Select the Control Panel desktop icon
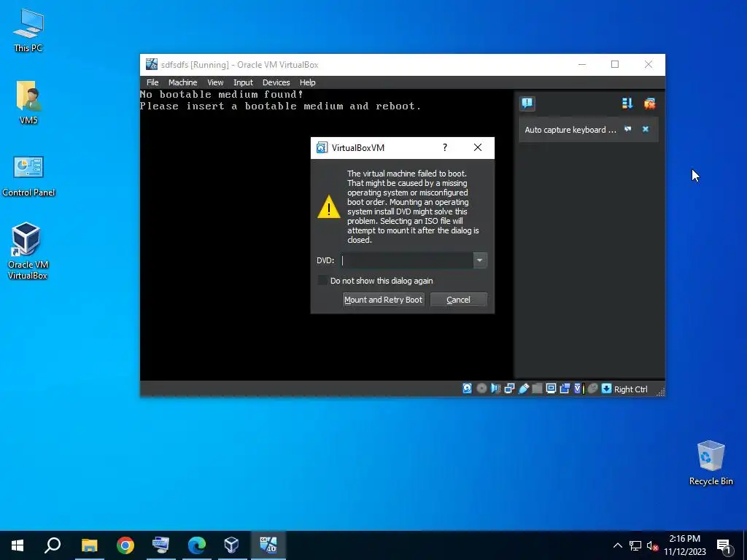The image size is (747, 560). coord(28,176)
